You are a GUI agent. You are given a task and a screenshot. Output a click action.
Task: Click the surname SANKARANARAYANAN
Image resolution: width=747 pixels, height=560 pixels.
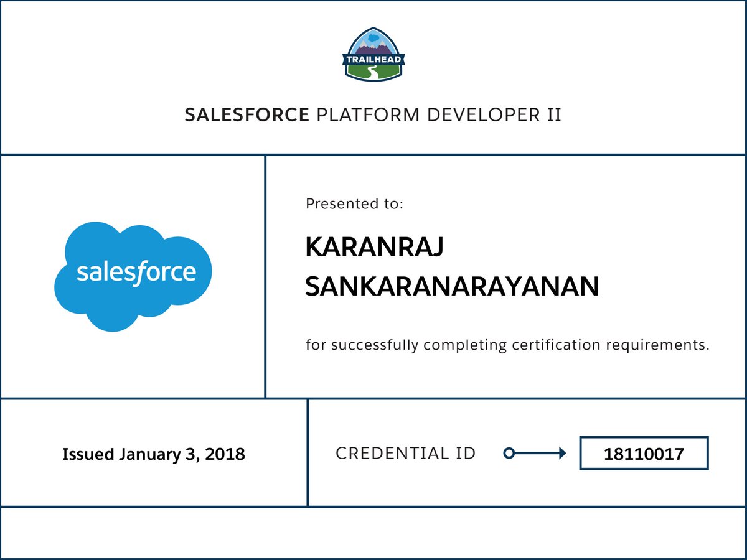[x=452, y=287]
